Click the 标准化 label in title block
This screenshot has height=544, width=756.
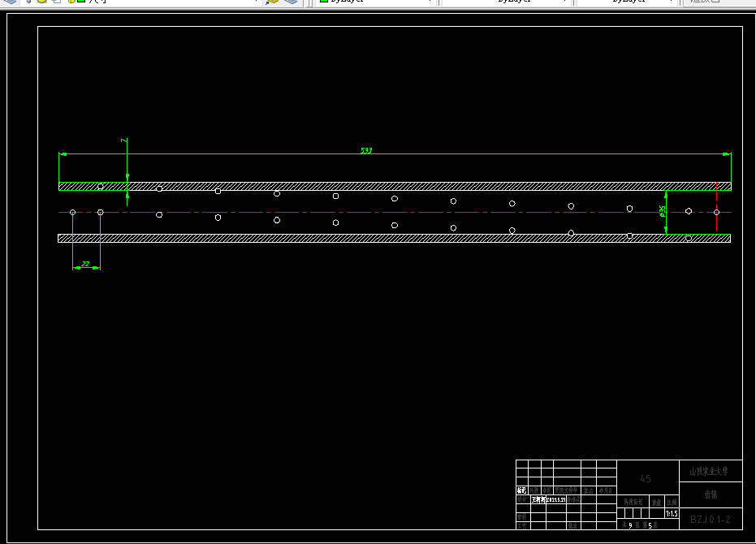pyautogui.click(x=574, y=499)
